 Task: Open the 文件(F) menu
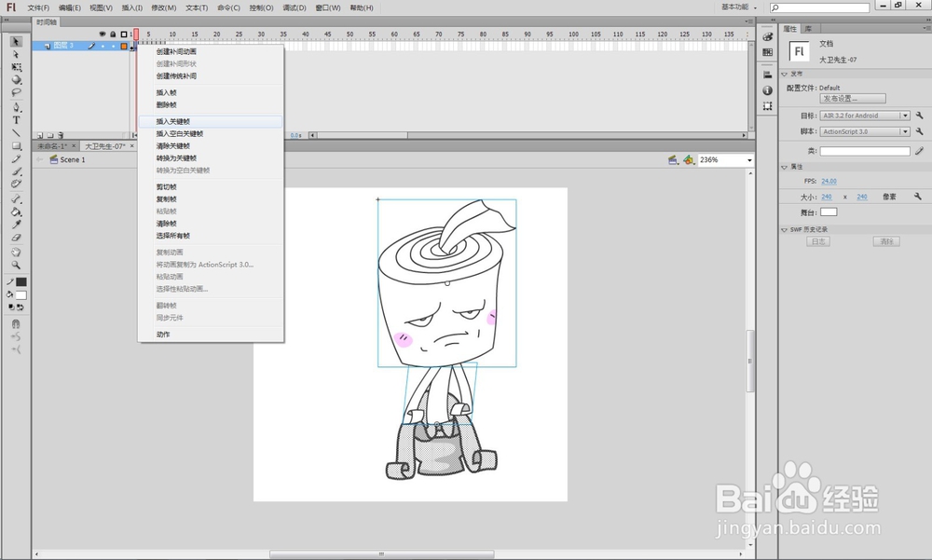(38, 7)
